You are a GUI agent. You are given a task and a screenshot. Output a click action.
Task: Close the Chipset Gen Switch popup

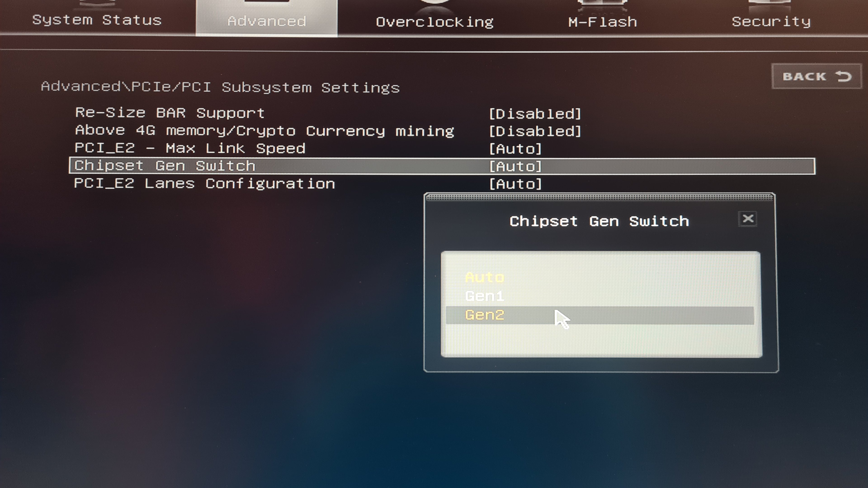pos(748,219)
